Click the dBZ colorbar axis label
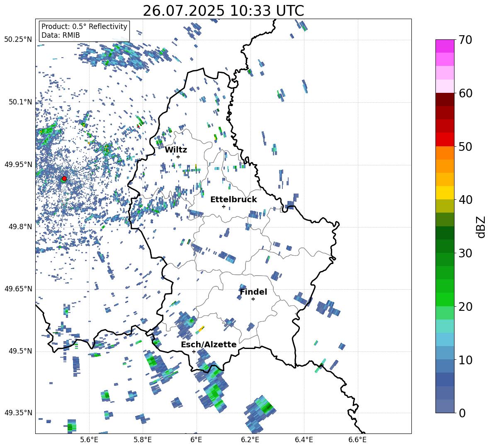Image resolution: width=491 pixels, height=448 pixels. pos(481,227)
